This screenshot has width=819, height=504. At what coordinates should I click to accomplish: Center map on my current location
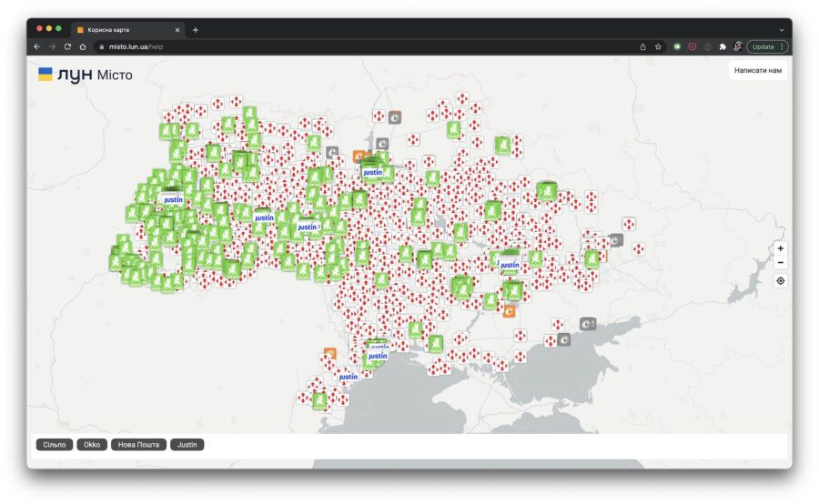click(781, 281)
